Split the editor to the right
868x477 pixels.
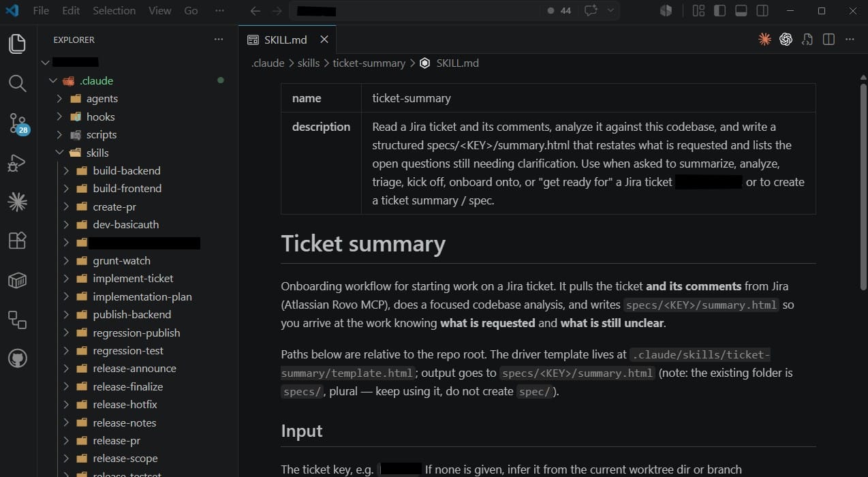828,40
